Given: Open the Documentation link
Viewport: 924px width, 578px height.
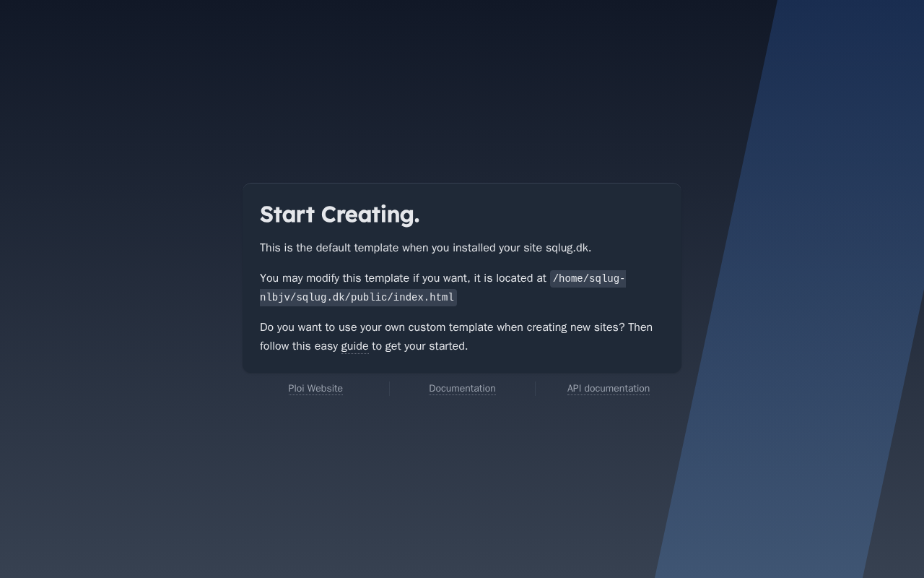Looking at the screenshot, I should 462,389.
